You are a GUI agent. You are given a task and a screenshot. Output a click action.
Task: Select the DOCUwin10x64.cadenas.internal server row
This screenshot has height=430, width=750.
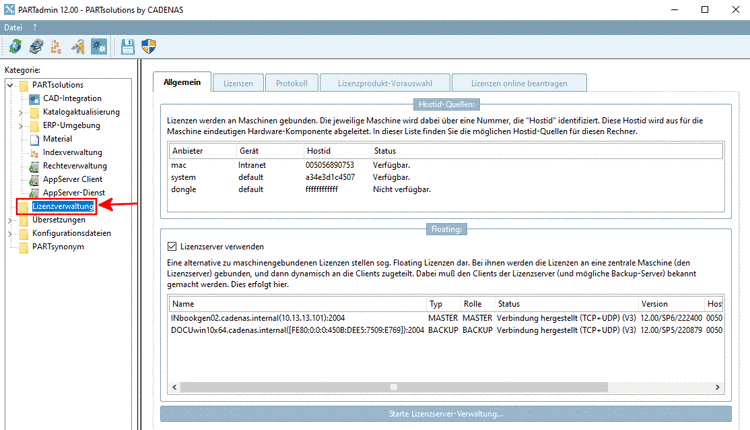coord(446,330)
